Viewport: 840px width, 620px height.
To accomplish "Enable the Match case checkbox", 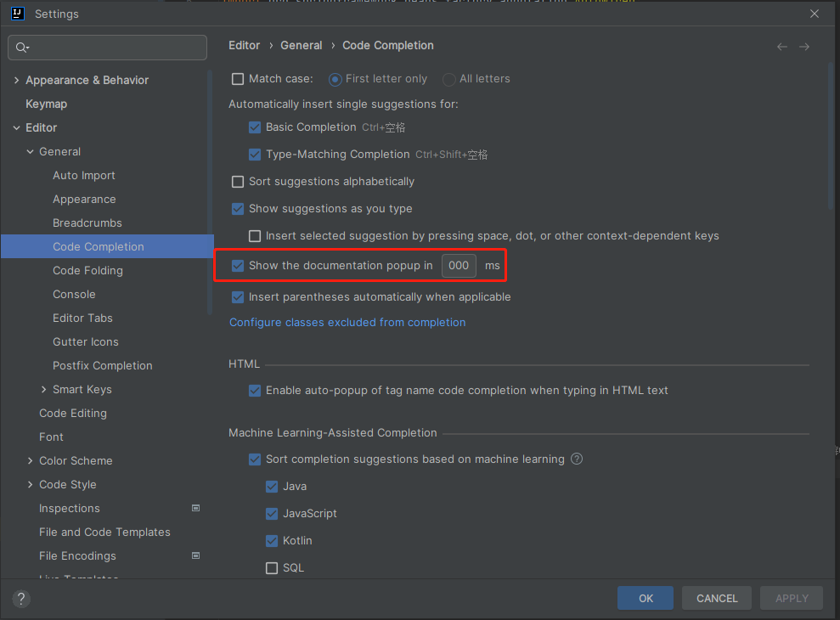I will pyautogui.click(x=238, y=79).
